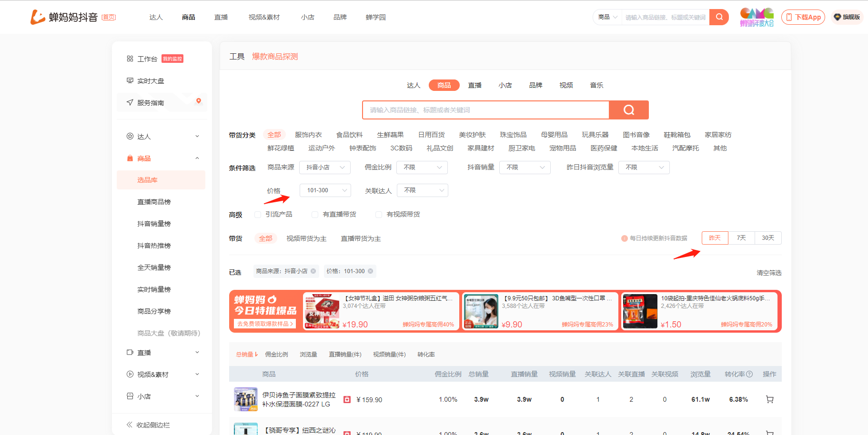The width and height of the screenshot is (868, 435).
Task: Click the 旗舰版 flagship badge
Action: tap(847, 17)
